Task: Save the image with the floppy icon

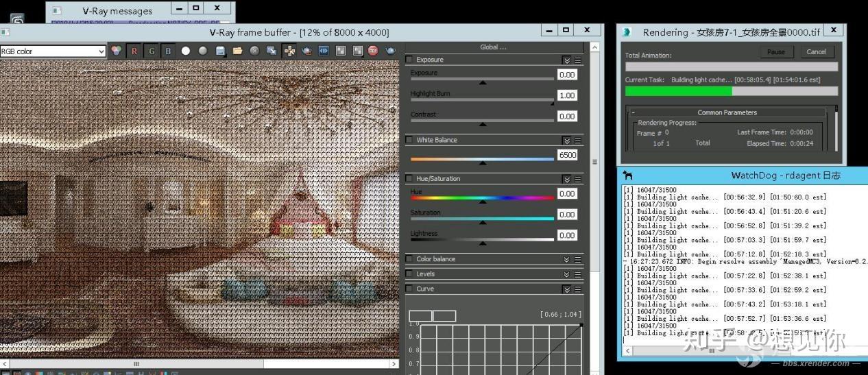Action: [220, 51]
